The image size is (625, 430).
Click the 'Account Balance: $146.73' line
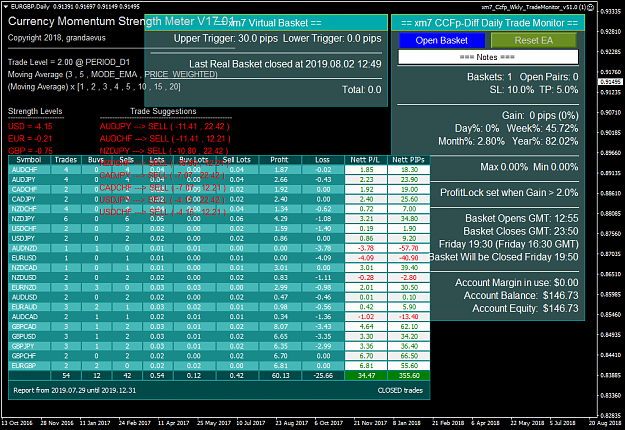(x=521, y=295)
